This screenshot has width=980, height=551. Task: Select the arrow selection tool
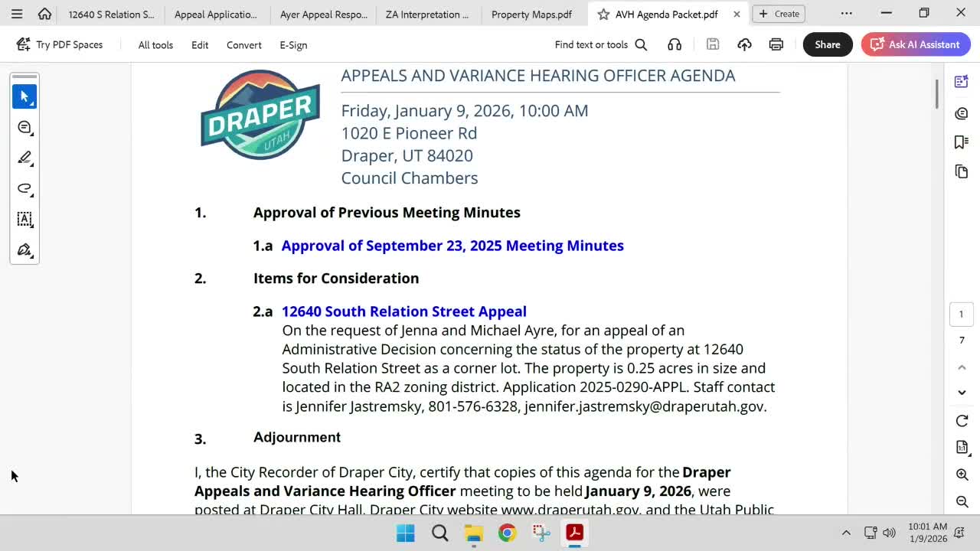point(24,96)
